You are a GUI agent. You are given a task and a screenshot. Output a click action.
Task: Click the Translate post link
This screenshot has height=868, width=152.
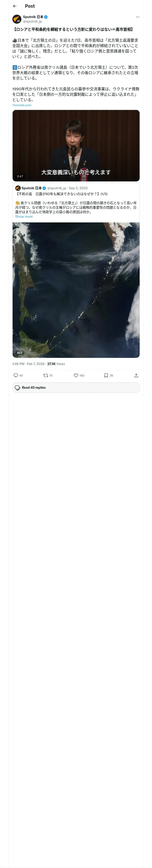click(x=22, y=105)
